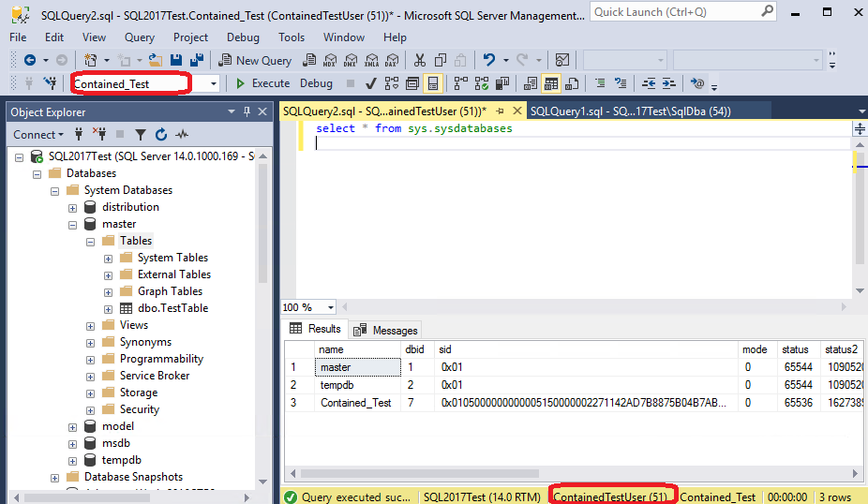Switch to the SQLQuery1.sql tab

pyautogui.click(x=631, y=111)
